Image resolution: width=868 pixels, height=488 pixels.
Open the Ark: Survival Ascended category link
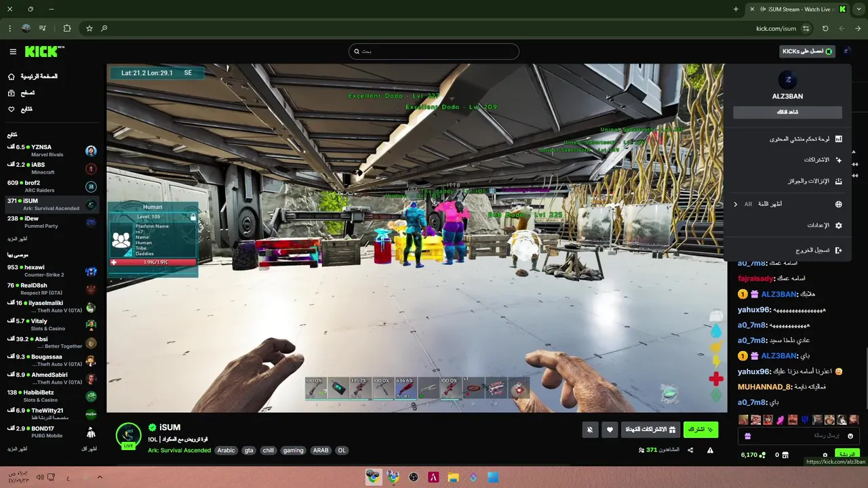179,450
